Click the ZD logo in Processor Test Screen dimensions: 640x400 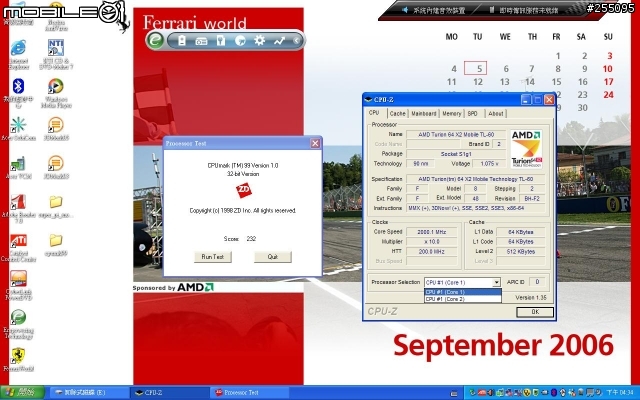click(243, 190)
